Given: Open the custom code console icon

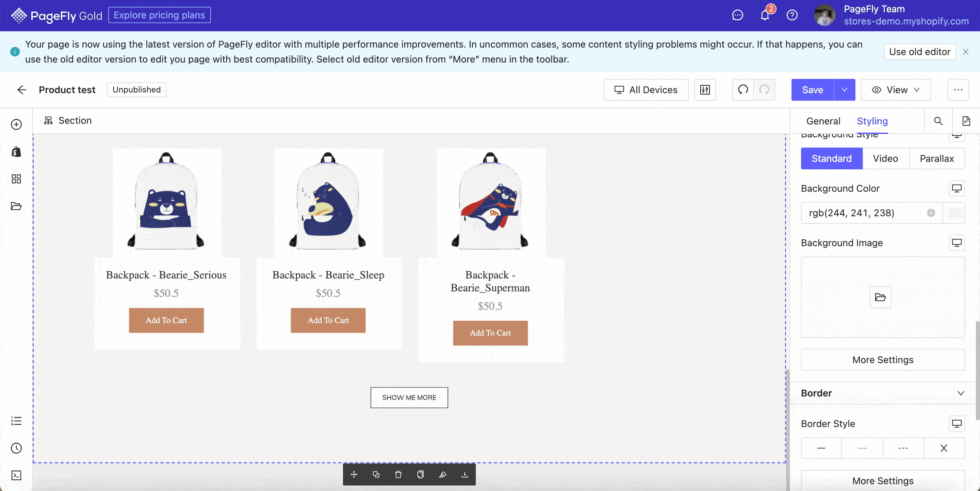Looking at the screenshot, I should 16,475.
